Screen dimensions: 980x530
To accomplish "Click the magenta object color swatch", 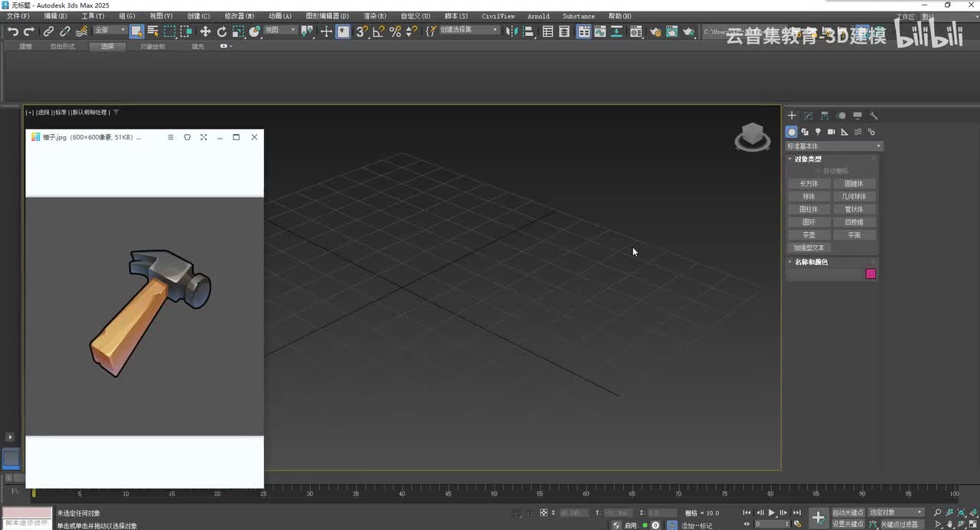I will pos(871,274).
